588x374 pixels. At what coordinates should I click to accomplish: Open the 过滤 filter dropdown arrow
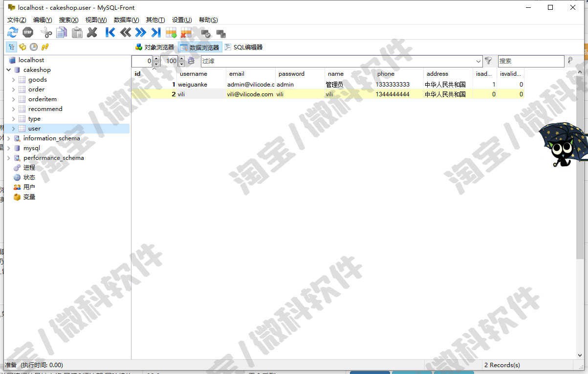click(x=479, y=61)
